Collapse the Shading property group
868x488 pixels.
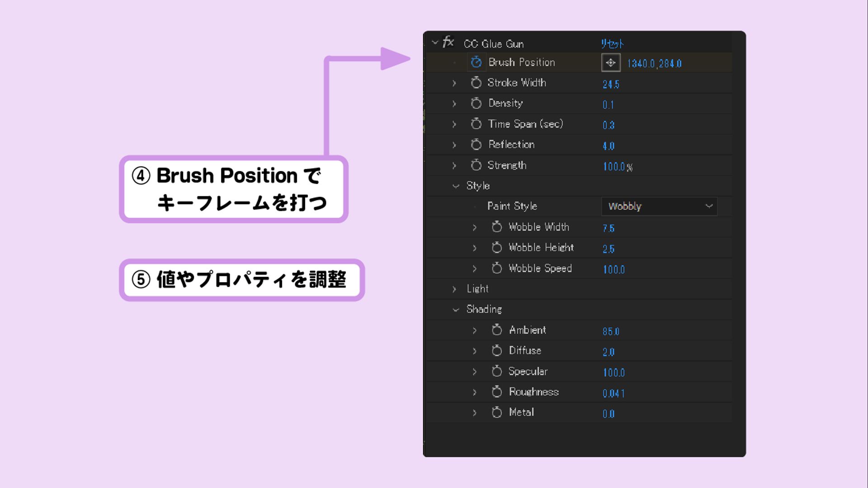tap(456, 310)
